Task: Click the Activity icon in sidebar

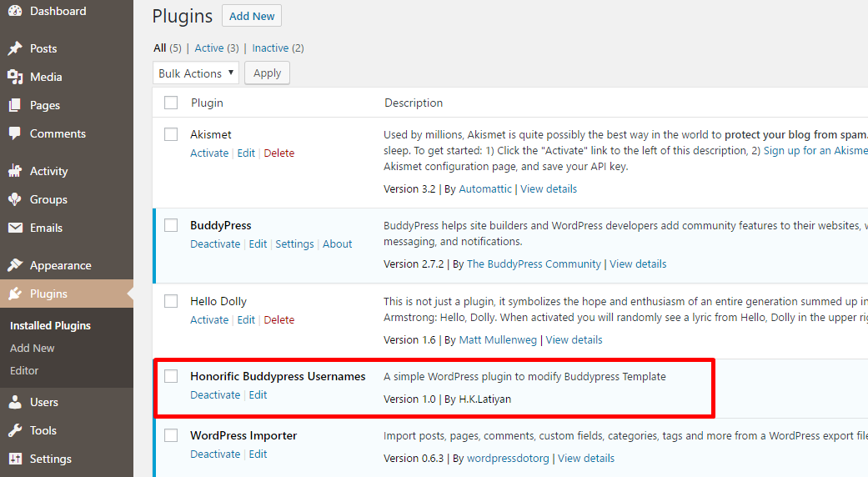Action: pos(15,171)
